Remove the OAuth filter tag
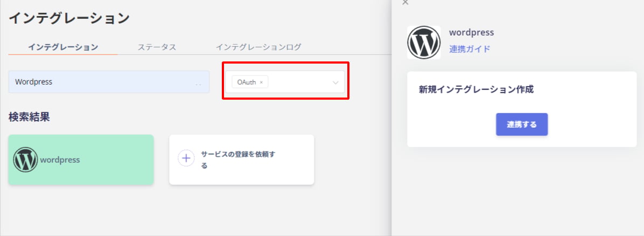This screenshot has height=236, width=644. 261,82
